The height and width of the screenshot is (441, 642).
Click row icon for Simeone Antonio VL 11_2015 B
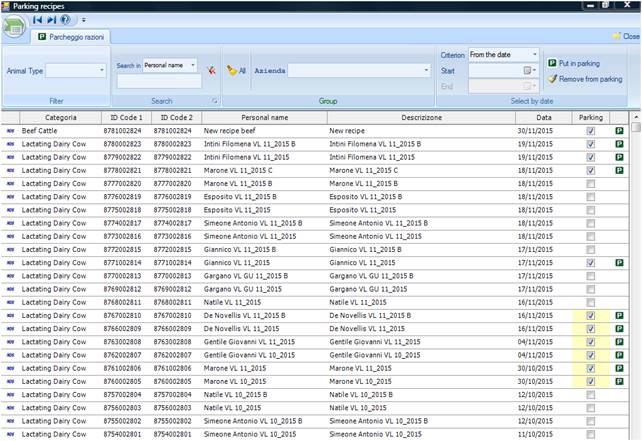[x=11, y=223]
